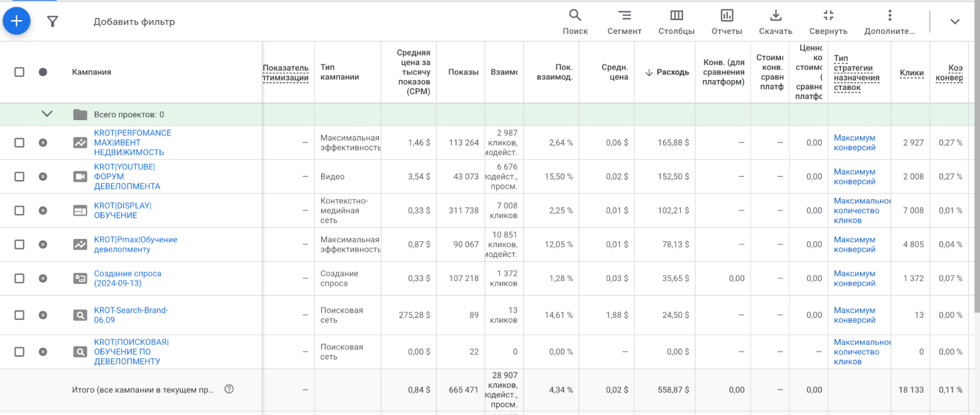Screen dimensions: 980x415
Task: Open the Поиск search tool
Action: [x=575, y=22]
